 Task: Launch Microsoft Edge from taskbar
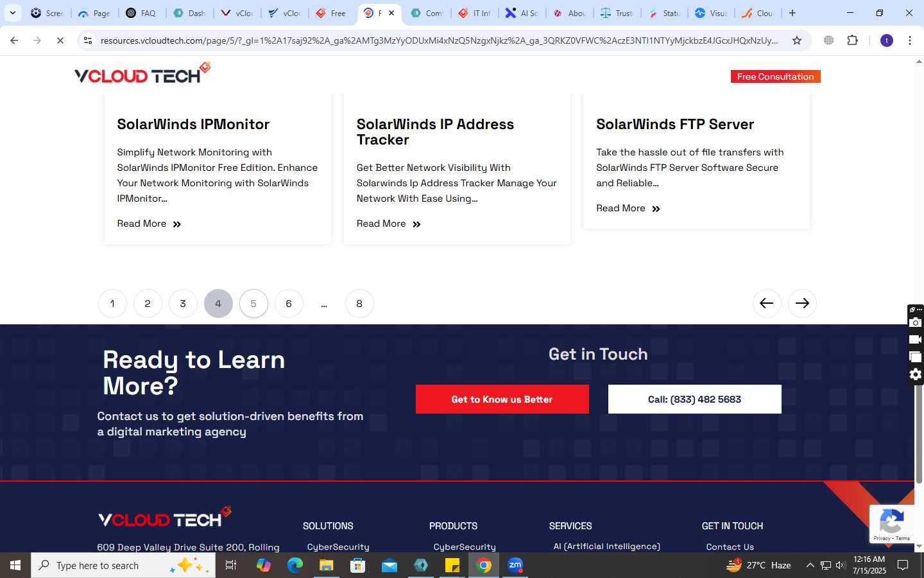point(295,565)
